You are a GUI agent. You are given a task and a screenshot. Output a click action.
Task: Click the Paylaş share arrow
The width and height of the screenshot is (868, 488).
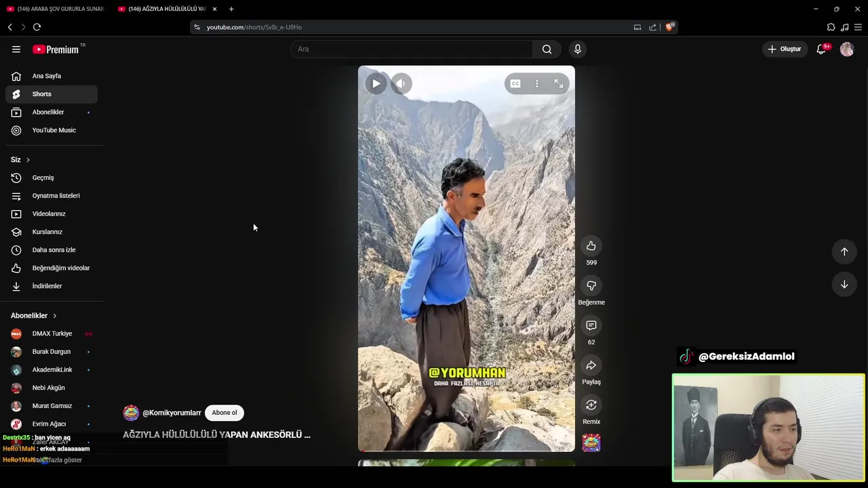(x=591, y=365)
